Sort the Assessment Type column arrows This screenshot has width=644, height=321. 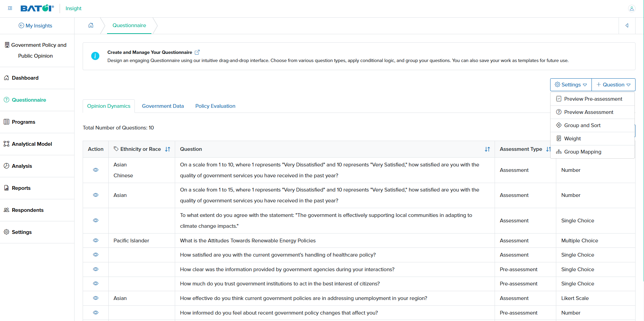pyautogui.click(x=548, y=149)
